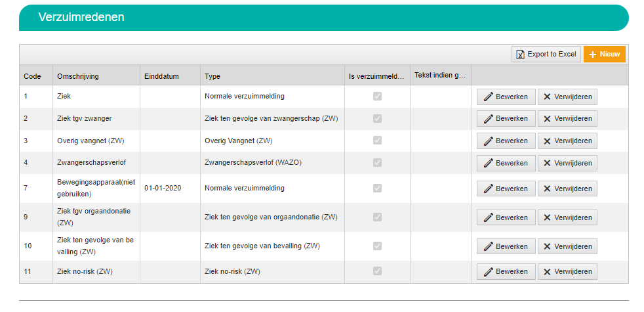The width and height of the screenshot is (644, 312).
Task: Click the plus icon on Nieuw button
Action: pyautogui.click(x=592, y=55)
